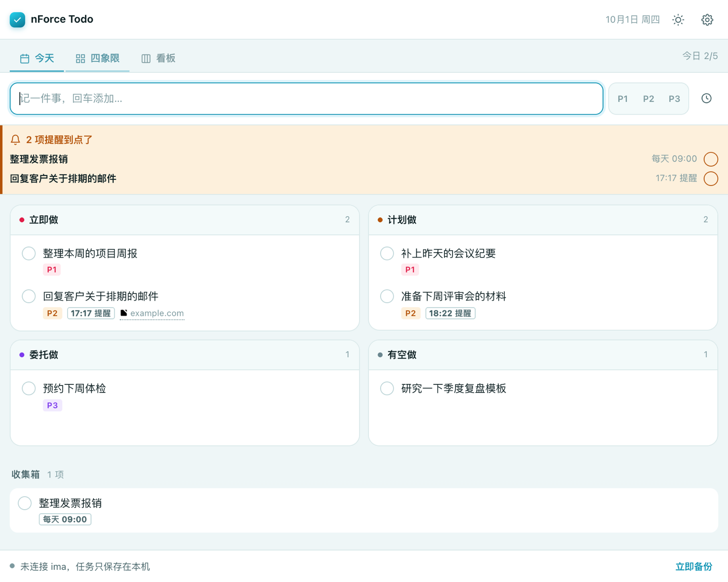Click the nForce Todo app logo icon
Image resolution: width=728 pixels, height=582 pixels.
[17, 20]
